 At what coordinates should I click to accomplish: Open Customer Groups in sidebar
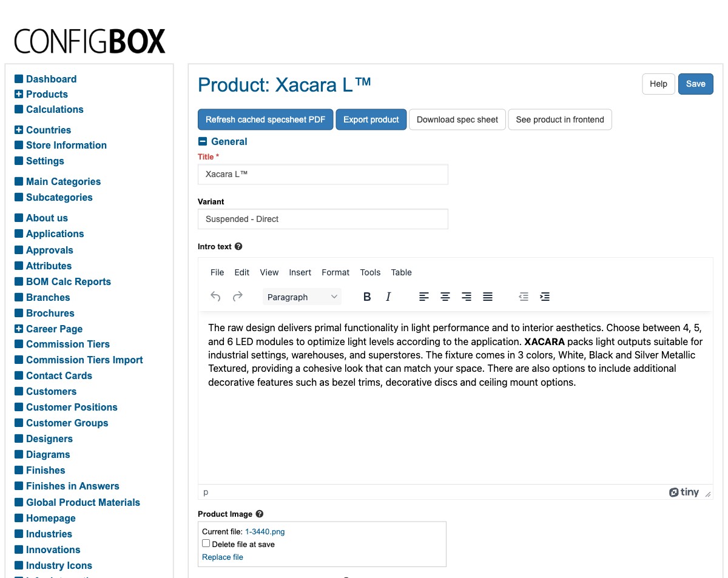coord(67,423)
